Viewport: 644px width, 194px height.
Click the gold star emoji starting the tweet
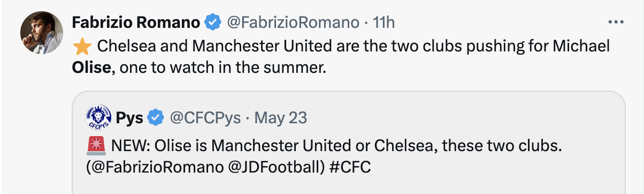click(81, 47)
